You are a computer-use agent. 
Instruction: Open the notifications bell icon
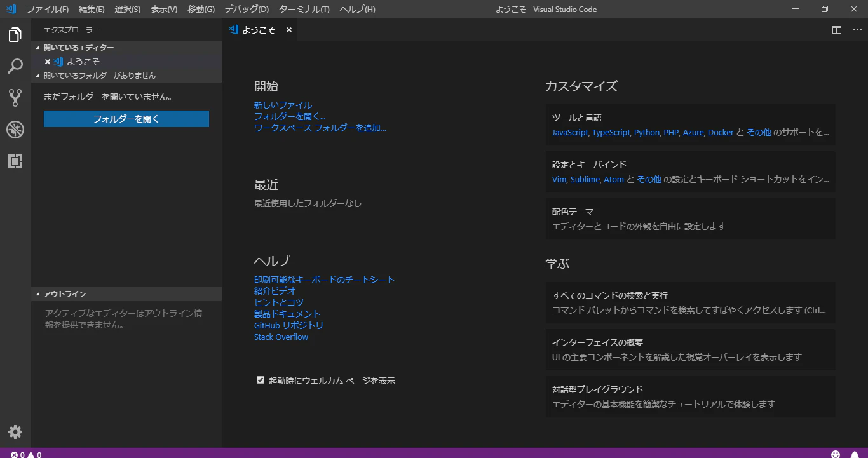[855, 455]
